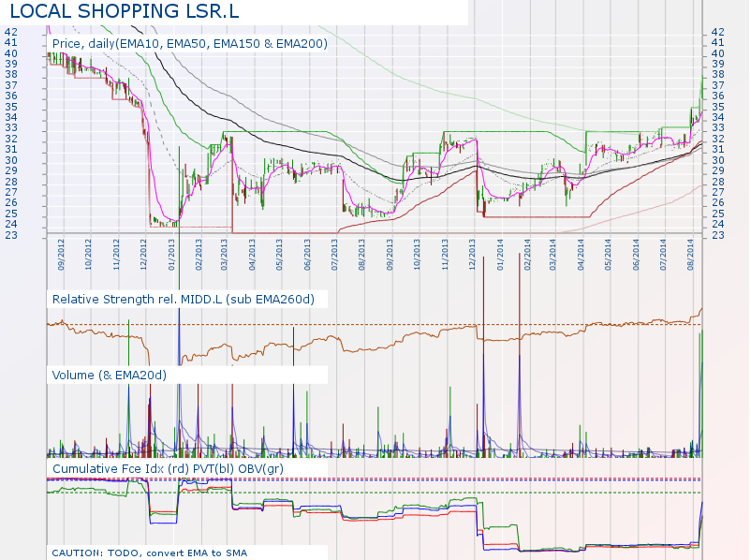The image size is (751, 560).
Task: Click the 09/2012 date axis label
Action: tap(61, 255)
